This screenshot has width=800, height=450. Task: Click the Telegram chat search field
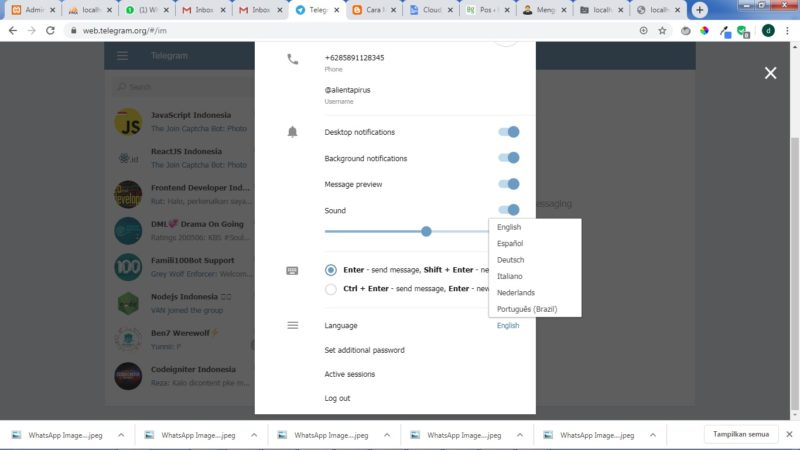(184, 87)
